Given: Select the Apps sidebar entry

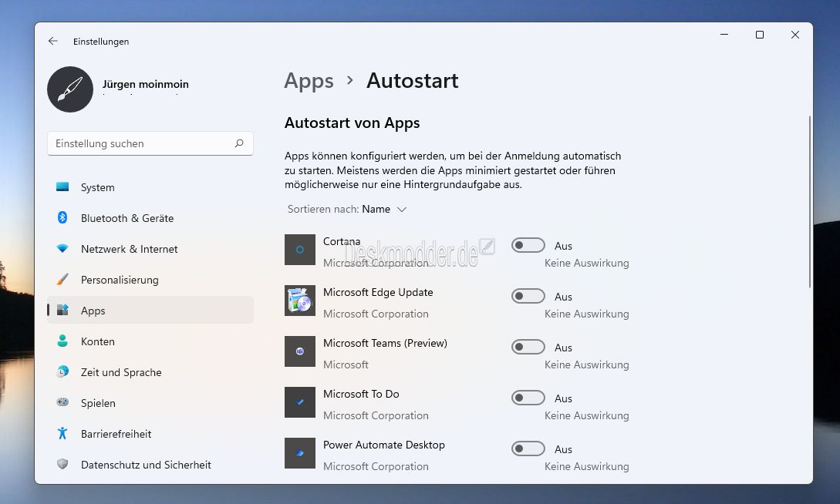Looking at the screenshot, I should click(x=150, y=311).
